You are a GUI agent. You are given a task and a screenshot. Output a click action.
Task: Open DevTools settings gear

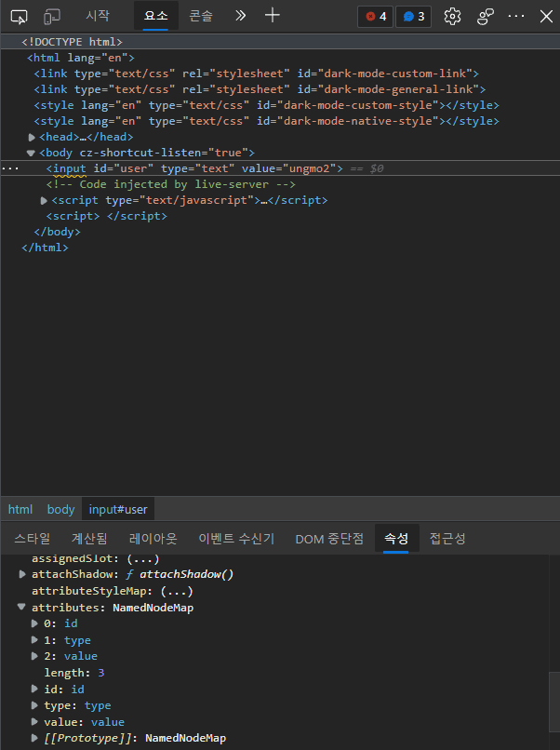pos(453,16)
